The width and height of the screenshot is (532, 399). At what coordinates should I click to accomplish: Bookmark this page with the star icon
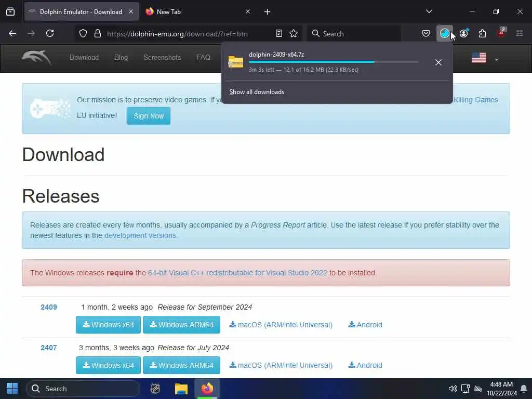pos(294,33)
